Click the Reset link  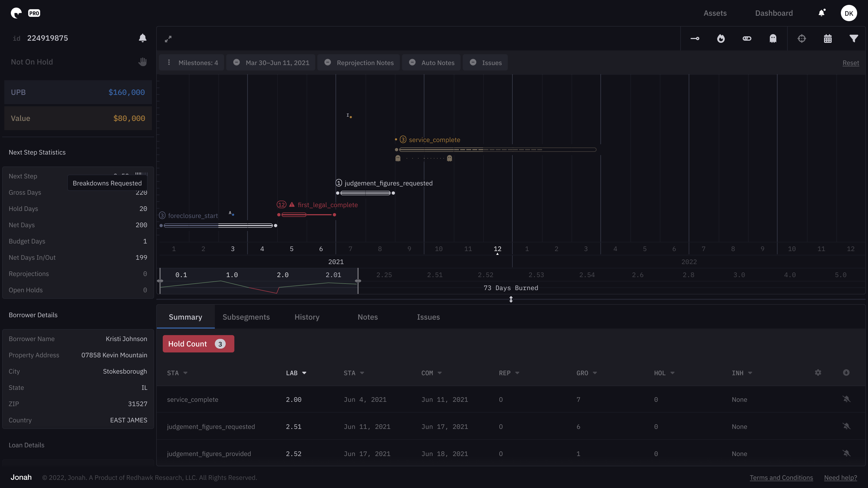[850, 63]
